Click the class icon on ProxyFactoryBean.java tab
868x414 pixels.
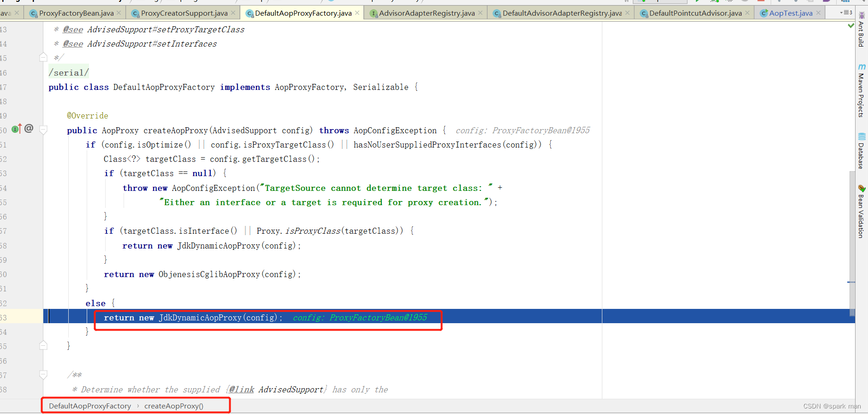tap(33, 13)
